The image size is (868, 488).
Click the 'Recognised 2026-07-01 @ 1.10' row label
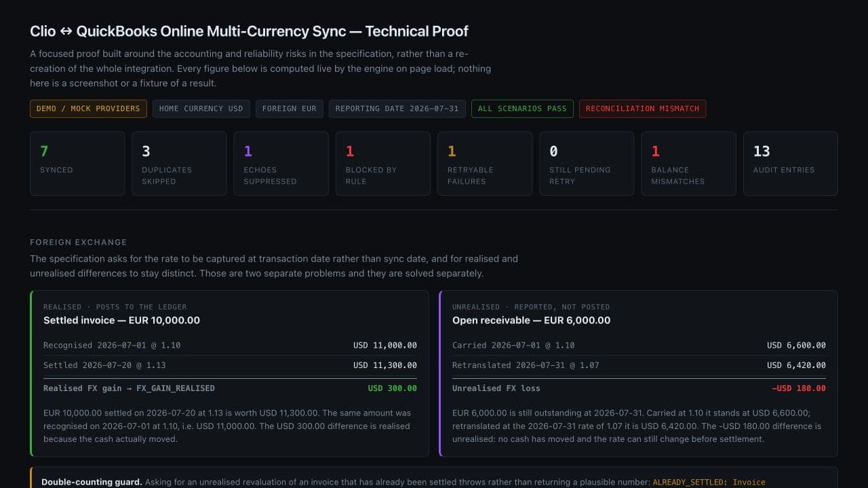point(112,346)
